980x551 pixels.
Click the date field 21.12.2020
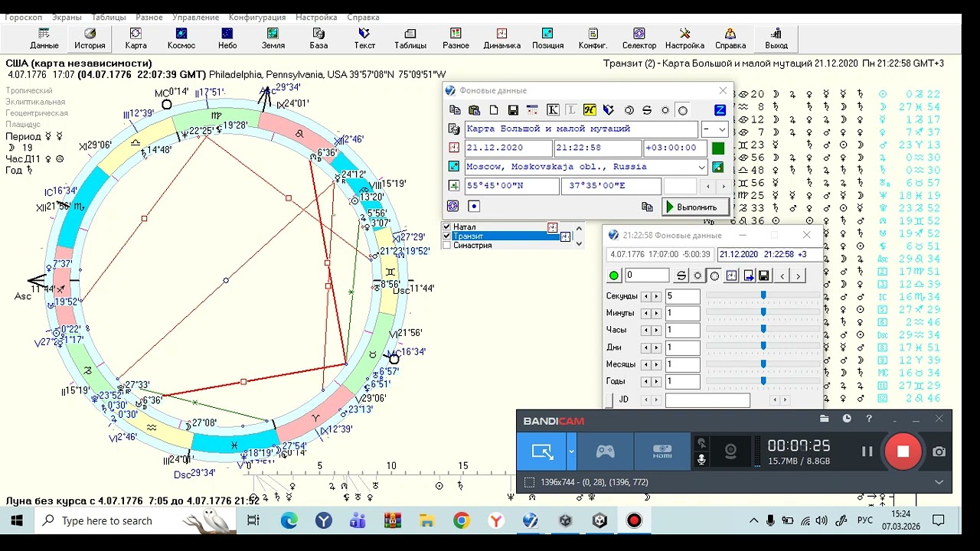[x=508, y=148]
